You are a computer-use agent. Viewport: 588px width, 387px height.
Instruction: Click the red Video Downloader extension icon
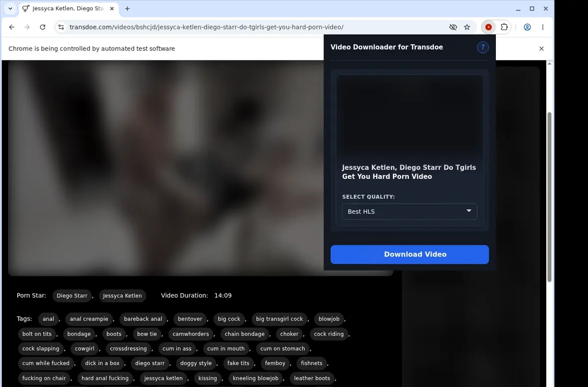[489, 27]
